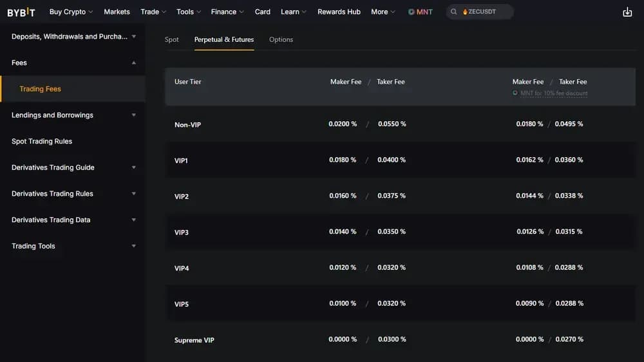
Task: Open the More dropdown menu
Action: (x=383, y=12)
